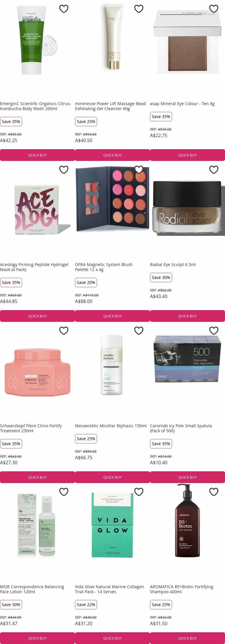The height and width of the screenshot is (644, 225).
Task: Favorite the mirenesse Power Lift cleanser
Action: 139,9
